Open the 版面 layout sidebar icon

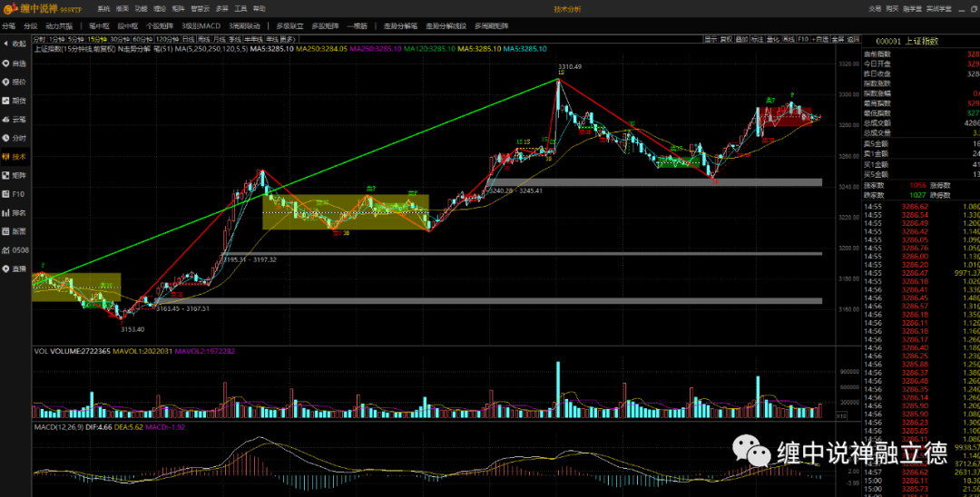coord(15,231)
